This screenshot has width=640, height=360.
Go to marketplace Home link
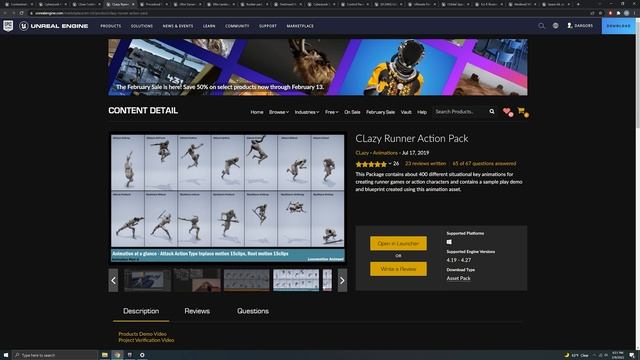point(257,112)
